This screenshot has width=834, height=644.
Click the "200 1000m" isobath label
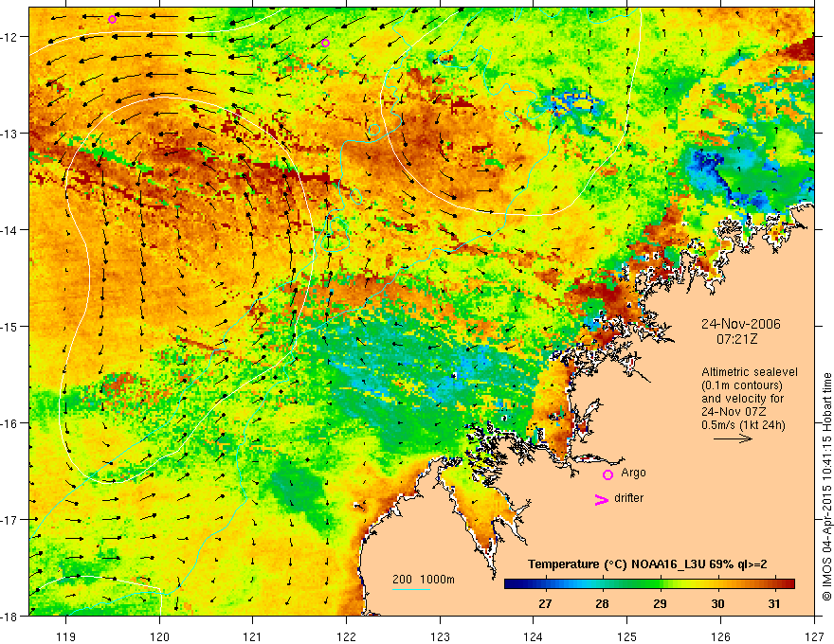tap(424, 580)
